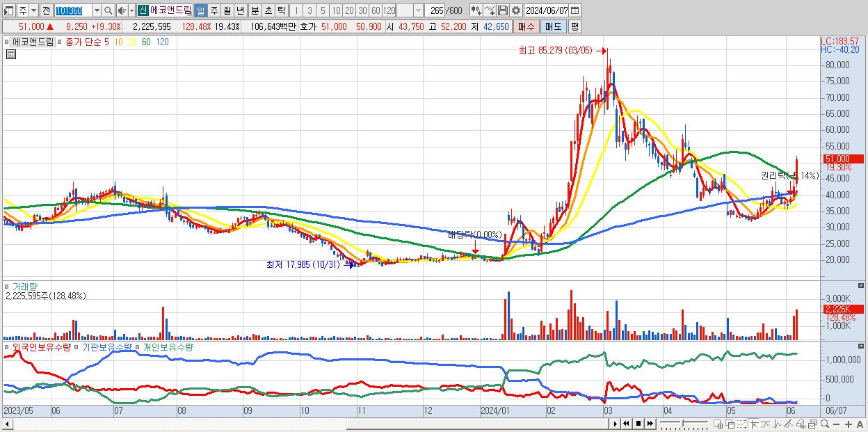Click the 주 button in the top toolbar left
This screenshot has width=868, height=432.
coord(23,10)
